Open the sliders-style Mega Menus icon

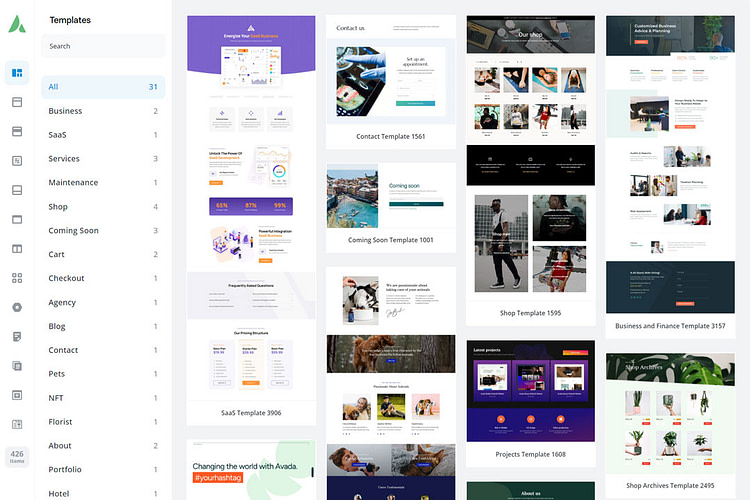coord(17,424)
